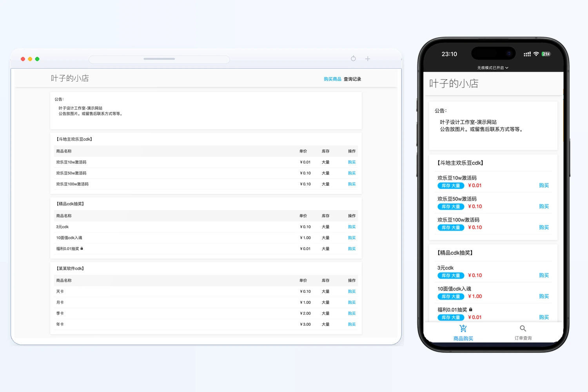Image resolution: width=588 pixels, height=392 pixels.
Task: Tap 无痕模式已开启 dropdown on phone
Action: (x=493, y=68)
